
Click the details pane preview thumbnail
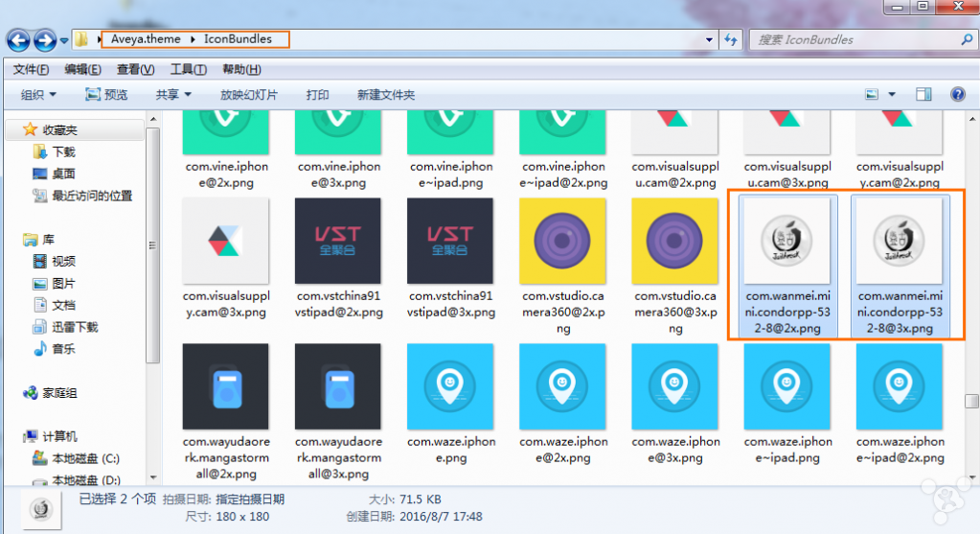(41, 509)
